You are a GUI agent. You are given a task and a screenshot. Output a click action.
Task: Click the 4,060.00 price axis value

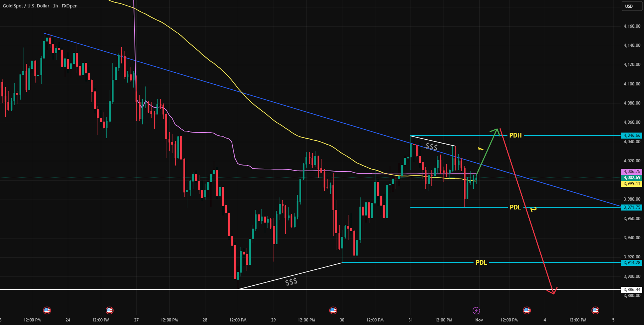tap(632, 122)
